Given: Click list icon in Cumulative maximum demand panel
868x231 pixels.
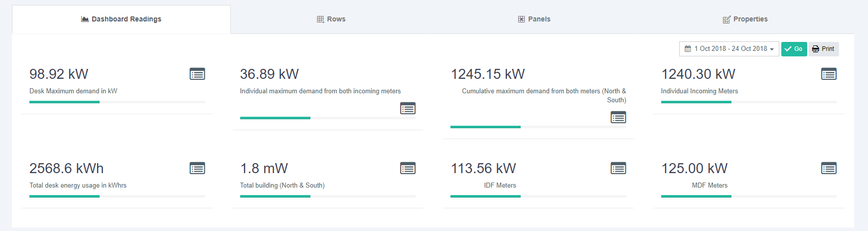Looking at the screenshot, I should 618,117.
